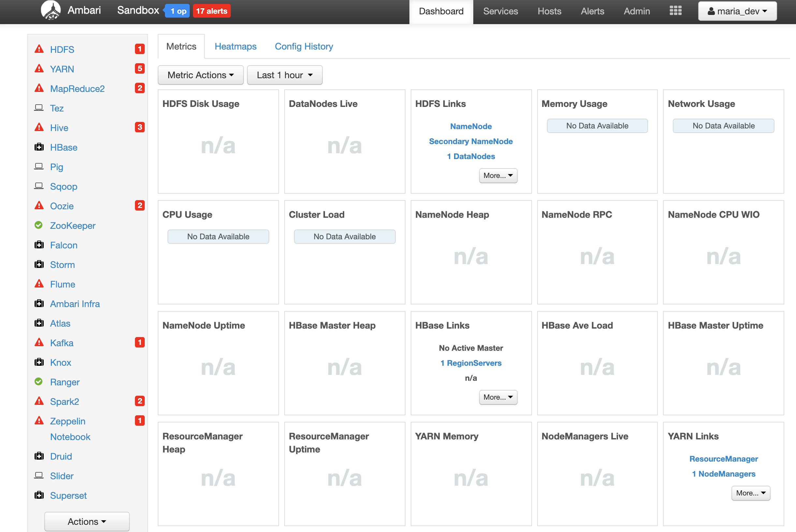Screen dimensions: 796x532
Task: Click the 17 alerts badge in top bar
Action: (x=212, y=11)
